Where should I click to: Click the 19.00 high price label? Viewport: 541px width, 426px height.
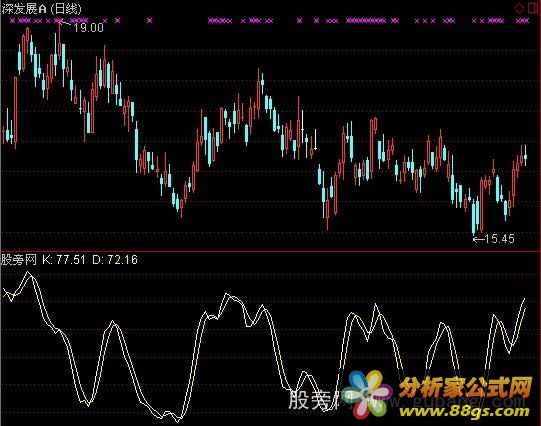click(88, 28)
